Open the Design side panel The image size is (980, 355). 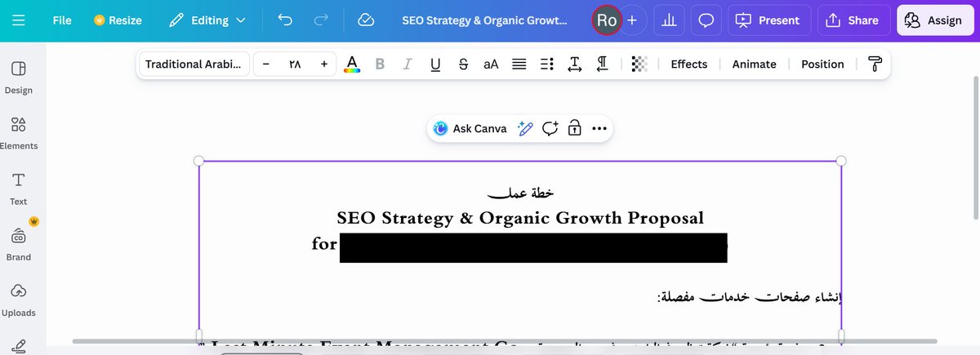click(x=19, y=78)
